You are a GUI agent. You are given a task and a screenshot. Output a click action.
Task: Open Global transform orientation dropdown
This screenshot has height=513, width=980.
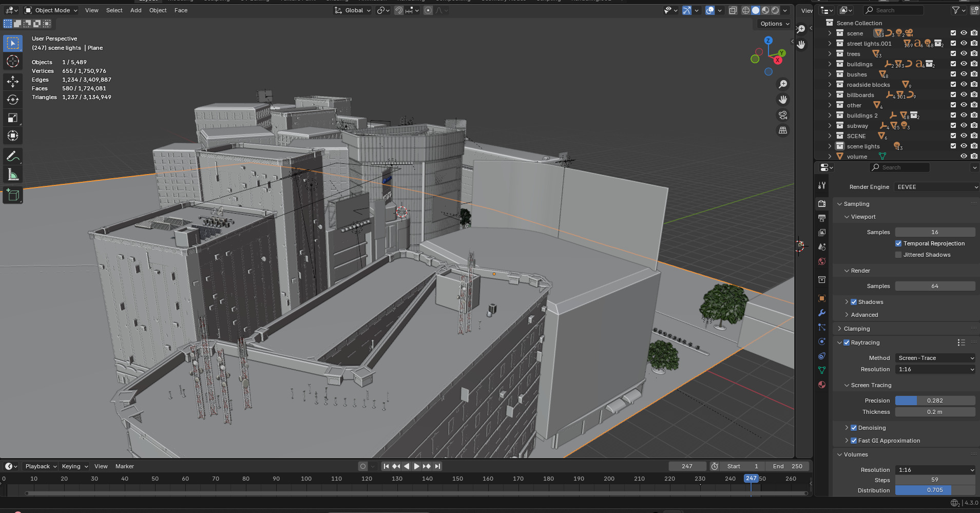tap(352, 10)
